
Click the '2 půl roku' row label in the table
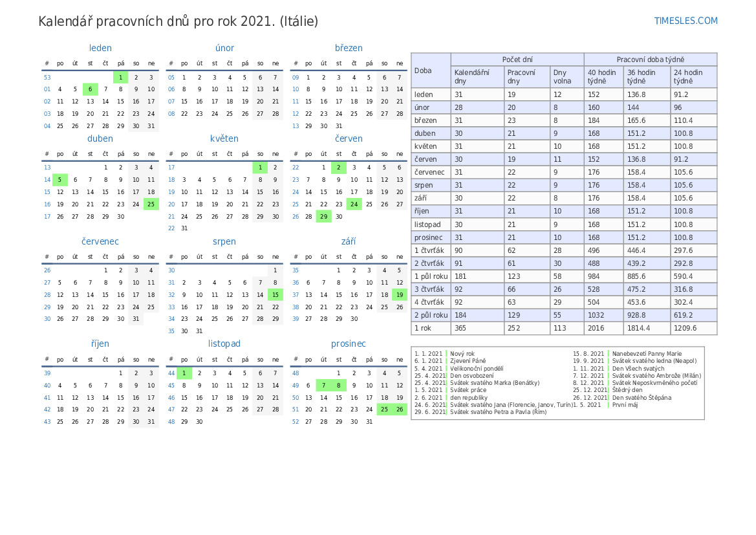[431, 315]
